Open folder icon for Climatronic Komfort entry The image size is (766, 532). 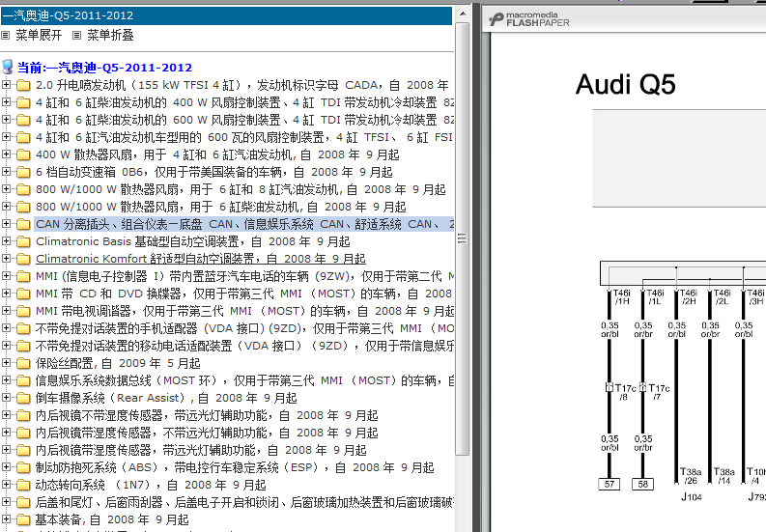(23, 259)
